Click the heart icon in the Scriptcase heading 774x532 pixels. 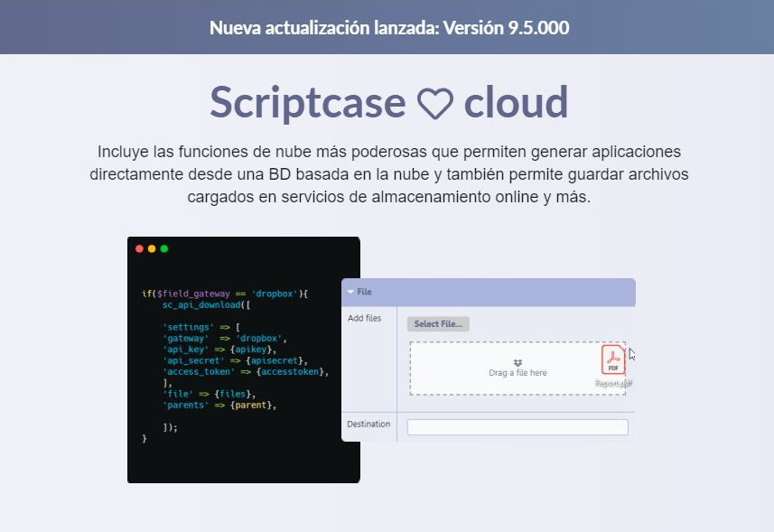coord(435,103)
